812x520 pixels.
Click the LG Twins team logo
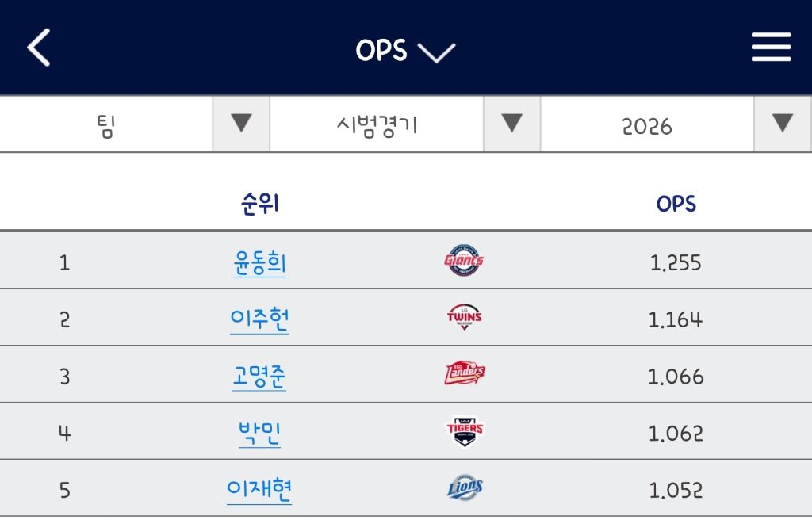pos(464,317)
